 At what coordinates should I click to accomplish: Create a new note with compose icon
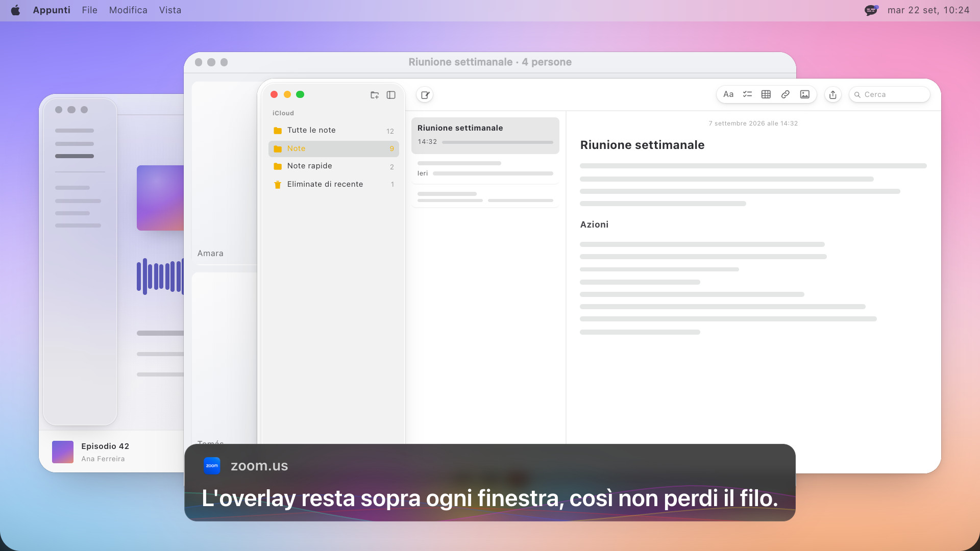click(x=425, y=95)
